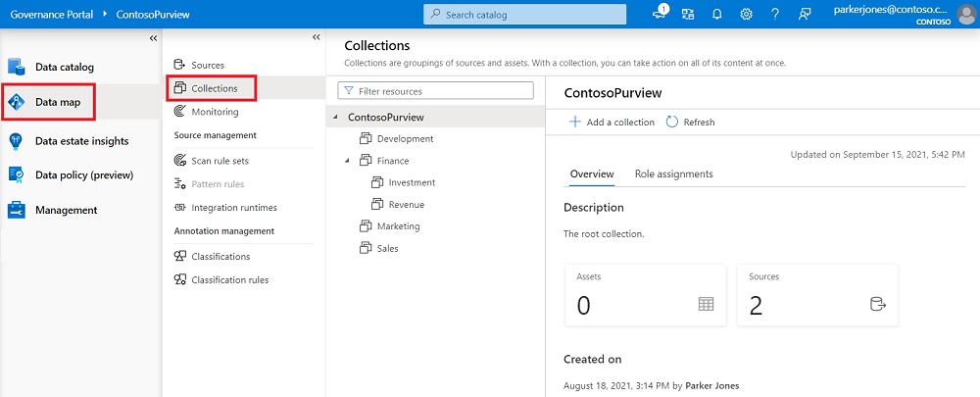980x397 pixels.
Task: Click Add a collection button
Action: (612, 122)
